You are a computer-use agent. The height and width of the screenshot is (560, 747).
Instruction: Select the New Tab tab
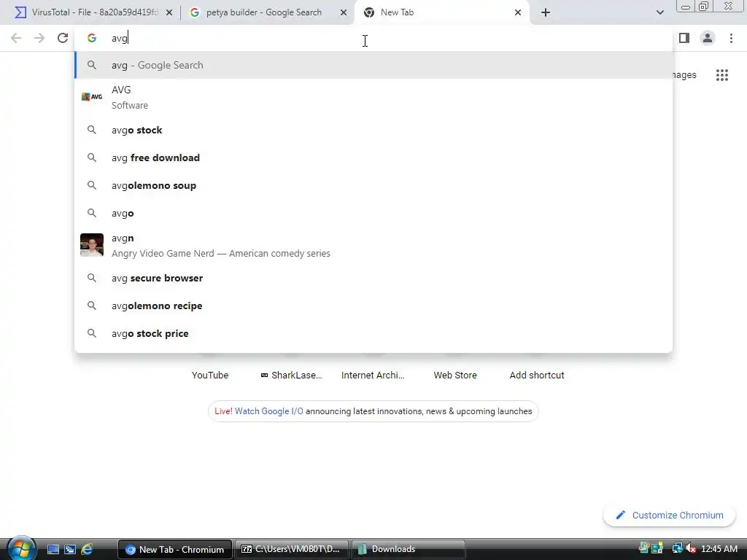coord(441,12)
